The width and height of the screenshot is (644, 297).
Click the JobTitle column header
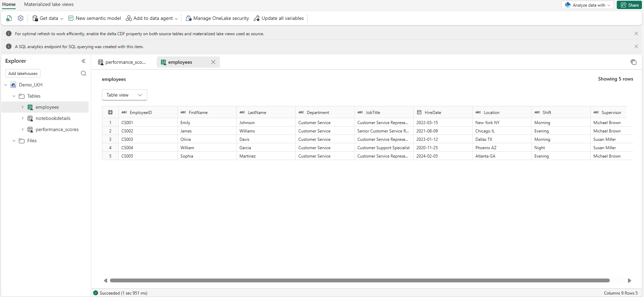point(384,112)
